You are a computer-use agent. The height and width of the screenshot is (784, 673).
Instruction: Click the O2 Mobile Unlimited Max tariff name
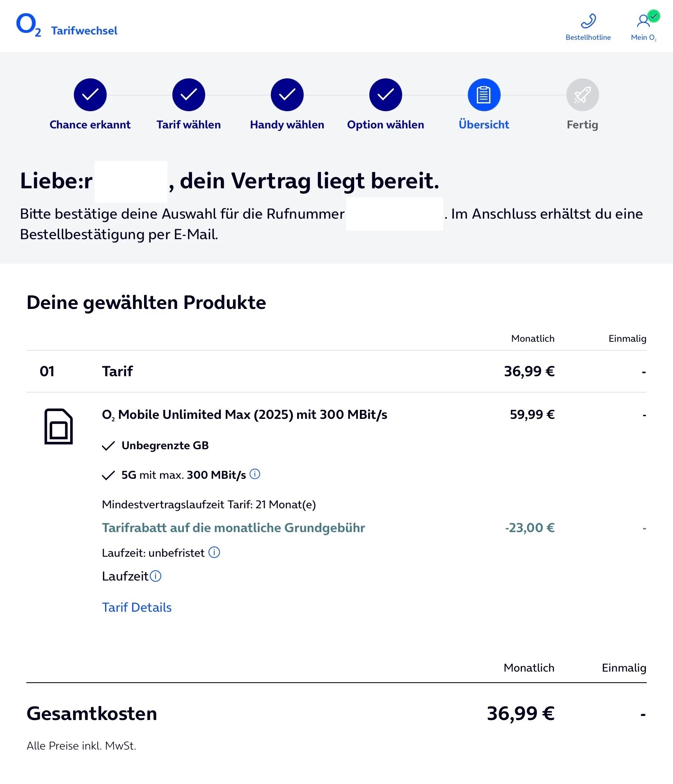244,415
